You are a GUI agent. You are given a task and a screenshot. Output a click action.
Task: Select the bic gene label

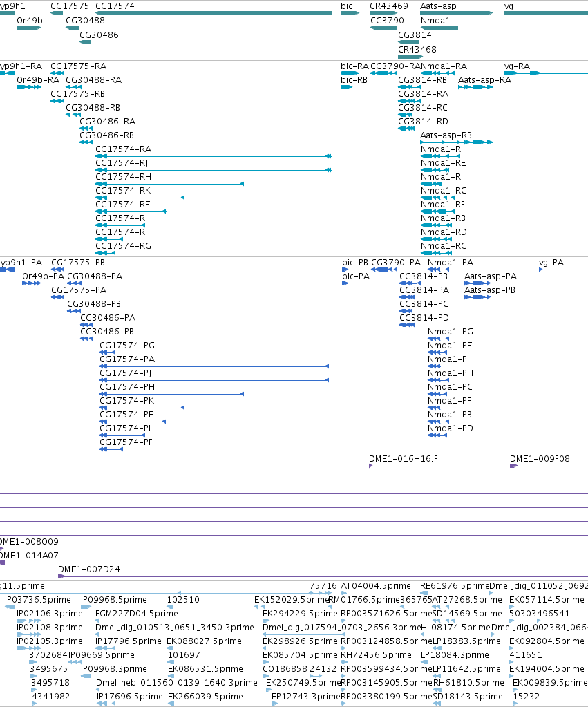coord(346,6)
